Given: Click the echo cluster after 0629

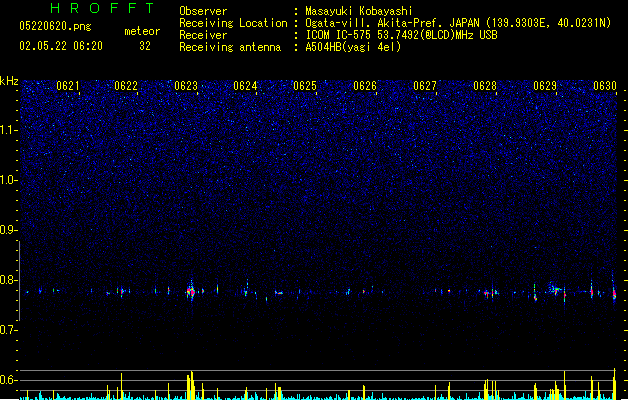Looking at the screenshot, I should pyautogui.click(x=555, y=289).
